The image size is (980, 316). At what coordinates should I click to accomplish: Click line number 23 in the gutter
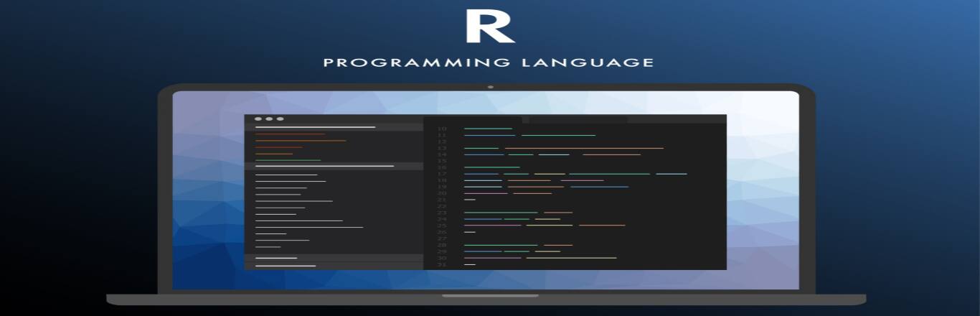tap(441, 213)
